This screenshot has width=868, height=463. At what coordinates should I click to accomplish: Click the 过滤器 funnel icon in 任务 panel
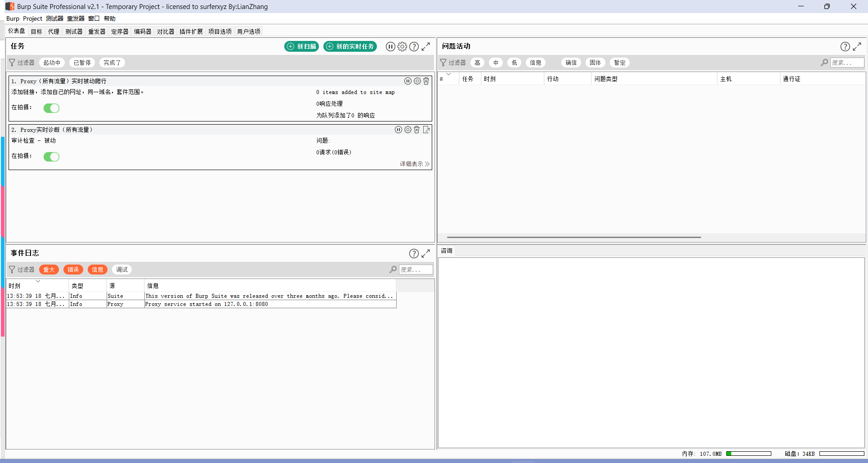point(12,63)
